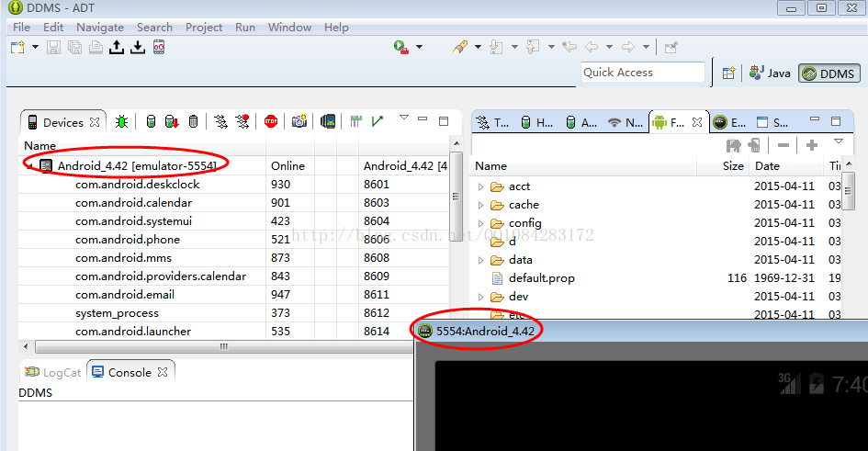Click the Quick Access search field

(643, 73)
